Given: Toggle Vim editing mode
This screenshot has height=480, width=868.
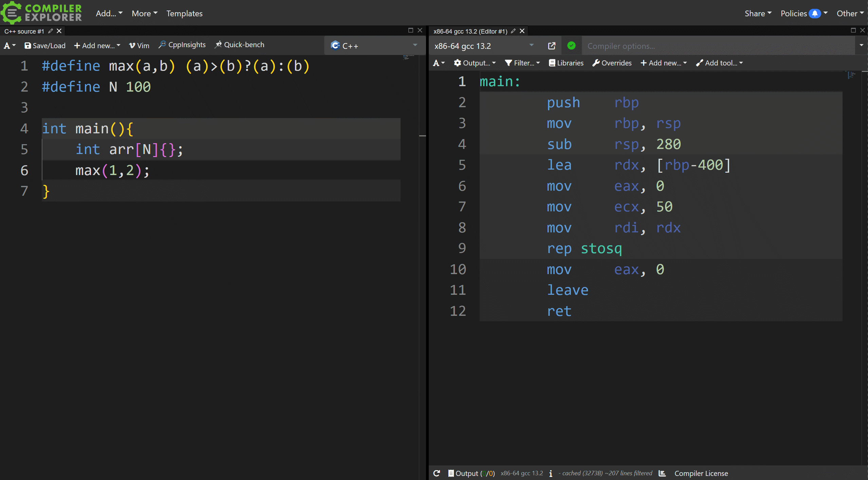Looking at the screenshot, I should (x=138, y=45).
